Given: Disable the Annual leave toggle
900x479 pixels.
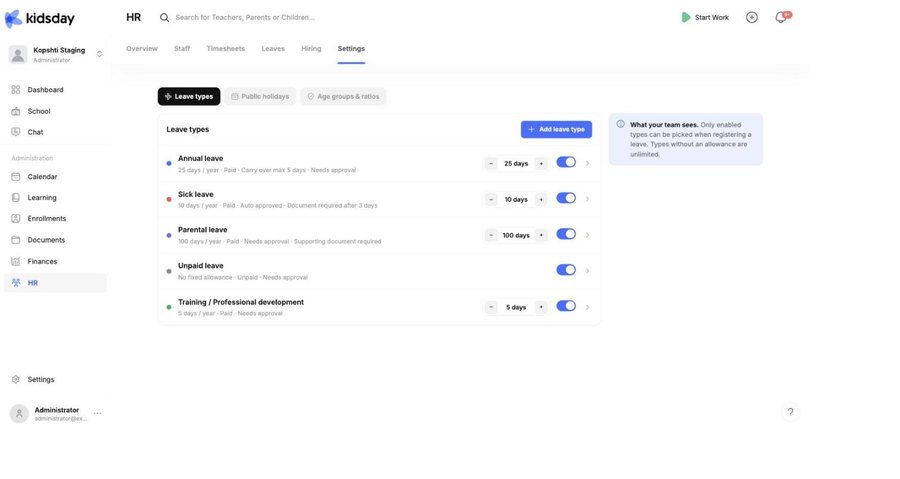Looking at the screenshot, I should [x=566, y=162].
